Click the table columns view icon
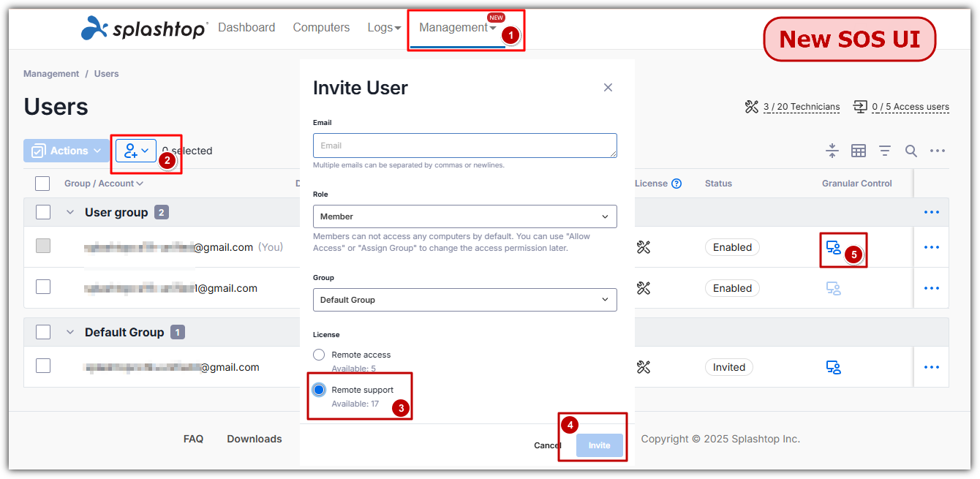Viewport: 980px width, 479px height. pyautogui.click(x=858, y=151)
